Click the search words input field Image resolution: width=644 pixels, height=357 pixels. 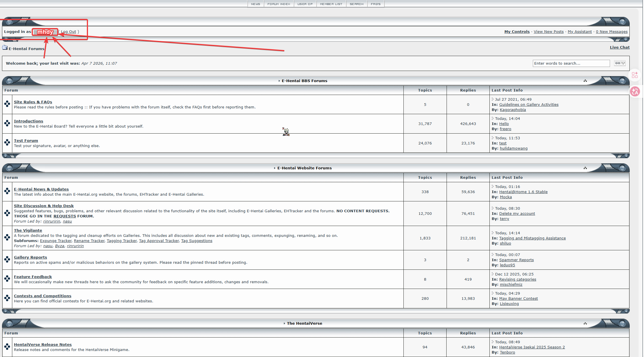(x=571, y=63)
